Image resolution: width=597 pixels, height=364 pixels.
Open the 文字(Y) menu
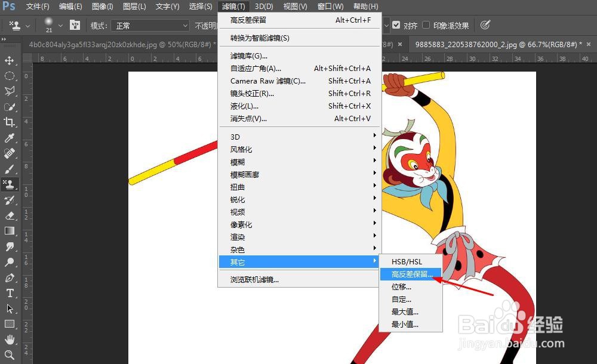click(x=167, y=7)
